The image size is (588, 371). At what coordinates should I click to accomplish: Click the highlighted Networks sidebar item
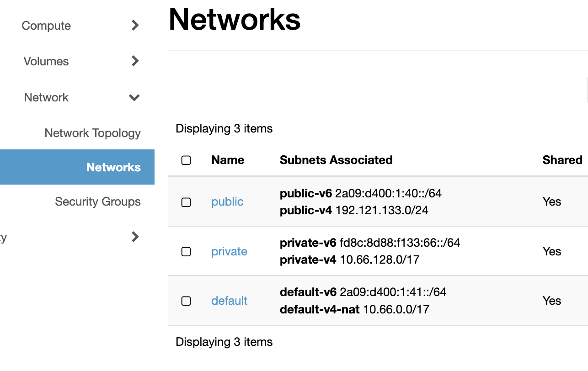pos(113,167)
